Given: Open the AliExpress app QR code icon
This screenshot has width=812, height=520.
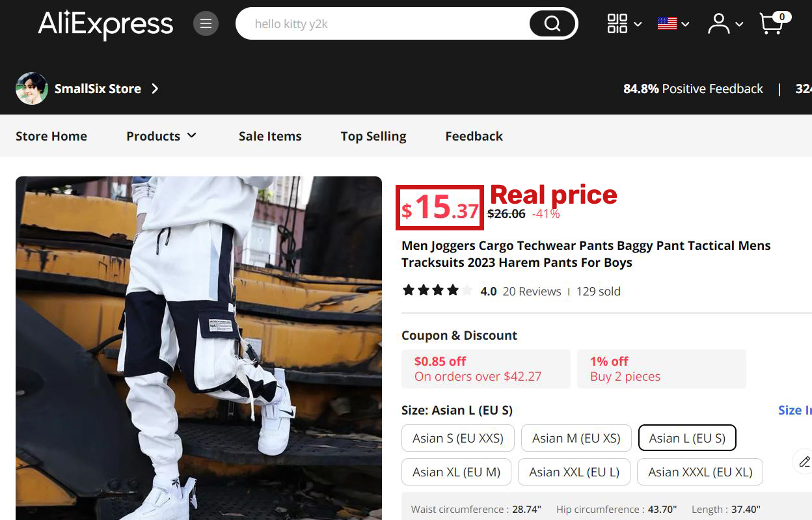Looking at the screenshot, I should [x=617, y=23].
